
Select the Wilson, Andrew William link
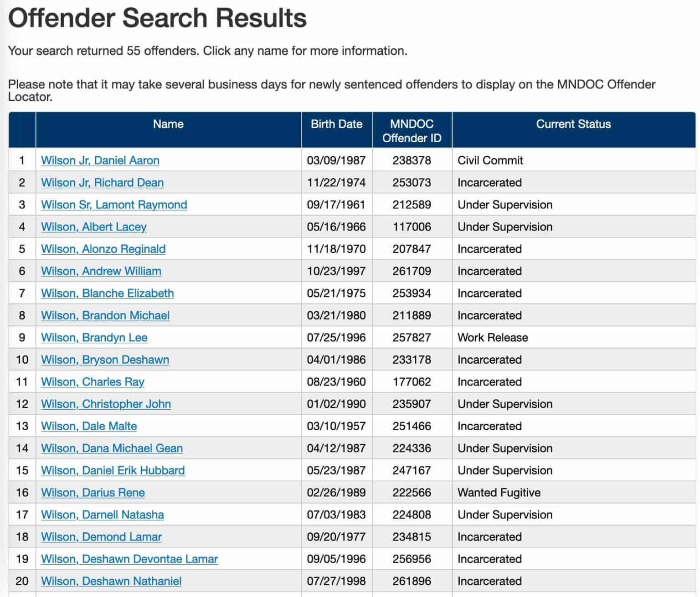[x=101, y=271]
